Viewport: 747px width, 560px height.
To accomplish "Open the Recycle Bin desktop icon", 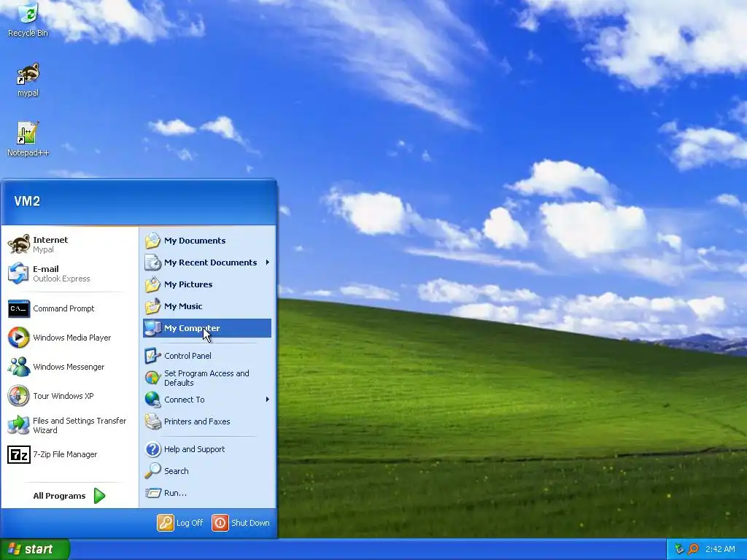I will (x=28, y=20).
